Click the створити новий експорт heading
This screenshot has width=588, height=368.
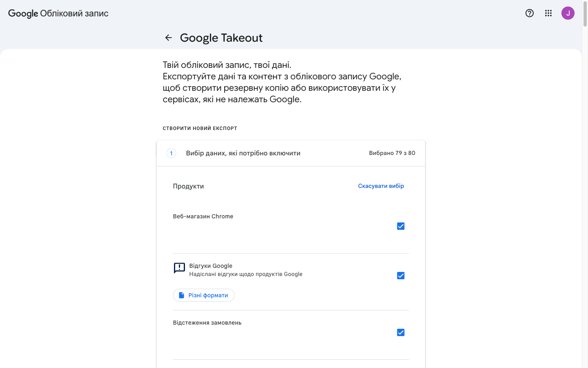pos(200,128)
